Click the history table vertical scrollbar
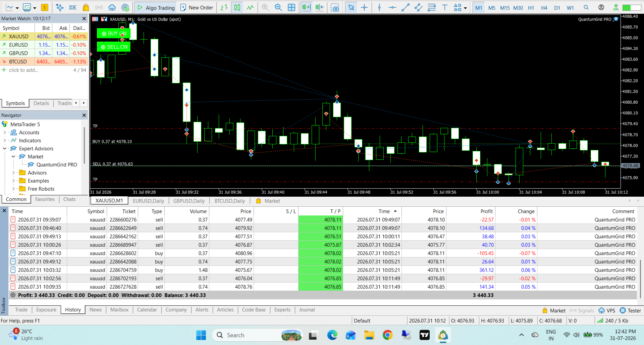This screenshot has width=644, height=345. (x=640, y=279)
